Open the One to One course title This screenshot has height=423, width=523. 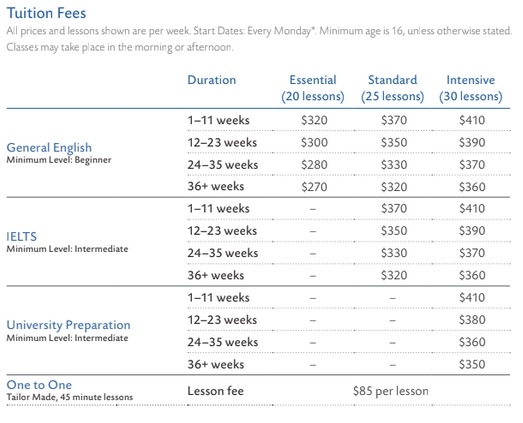coord(39,385)
